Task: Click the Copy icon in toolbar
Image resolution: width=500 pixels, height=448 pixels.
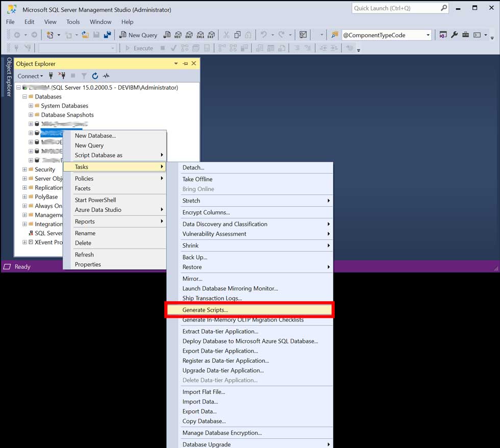Action: tap(237, 35)
